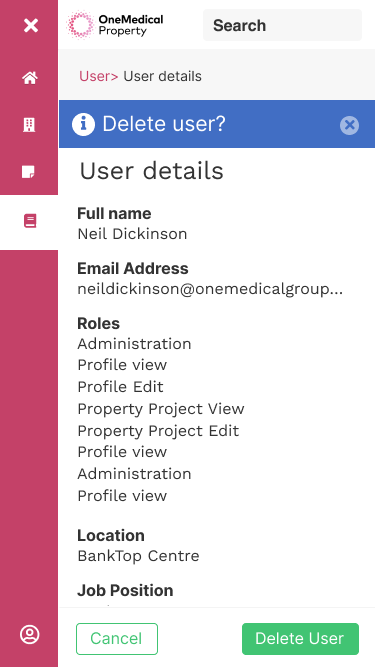
Task: Click the 'Roles' label
Action: click(x=98, y=323)
